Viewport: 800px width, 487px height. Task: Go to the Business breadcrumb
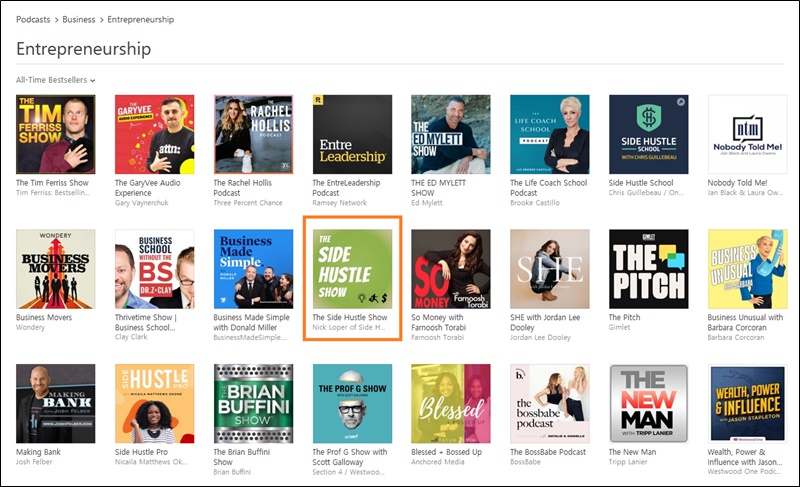(x=79, y=19)
